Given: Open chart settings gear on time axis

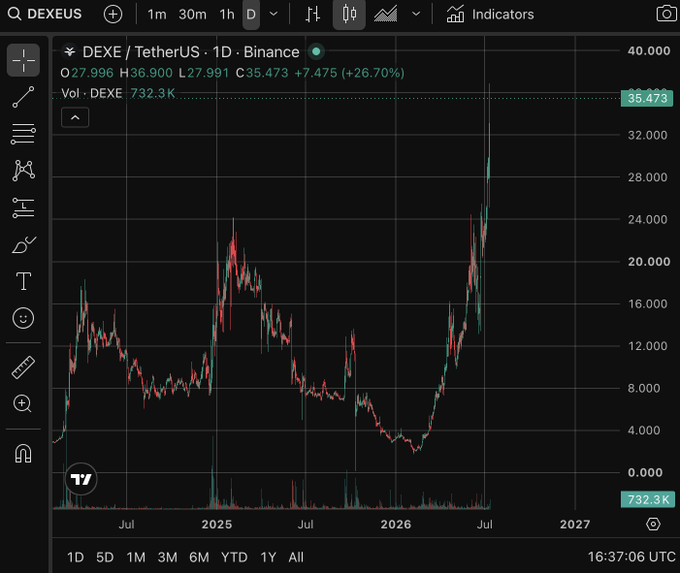Looking at the screenshot, I should [653, 524].
